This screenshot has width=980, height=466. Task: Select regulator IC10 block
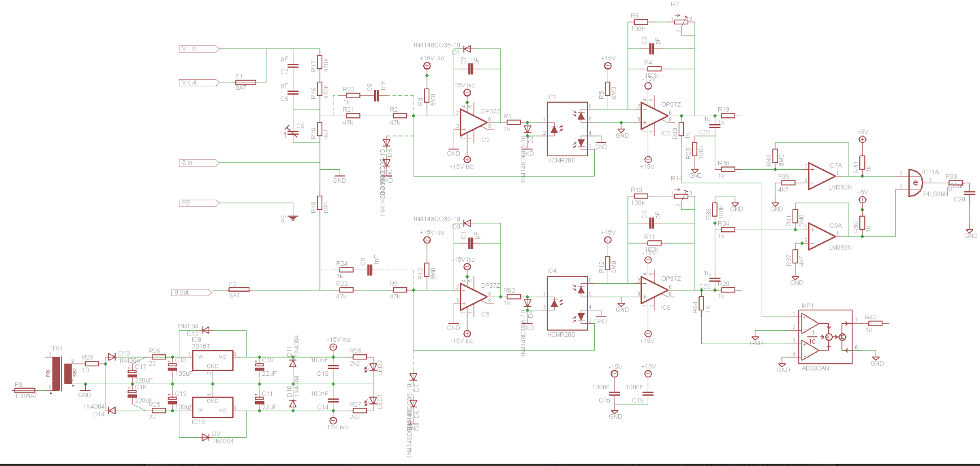point(213,407)
